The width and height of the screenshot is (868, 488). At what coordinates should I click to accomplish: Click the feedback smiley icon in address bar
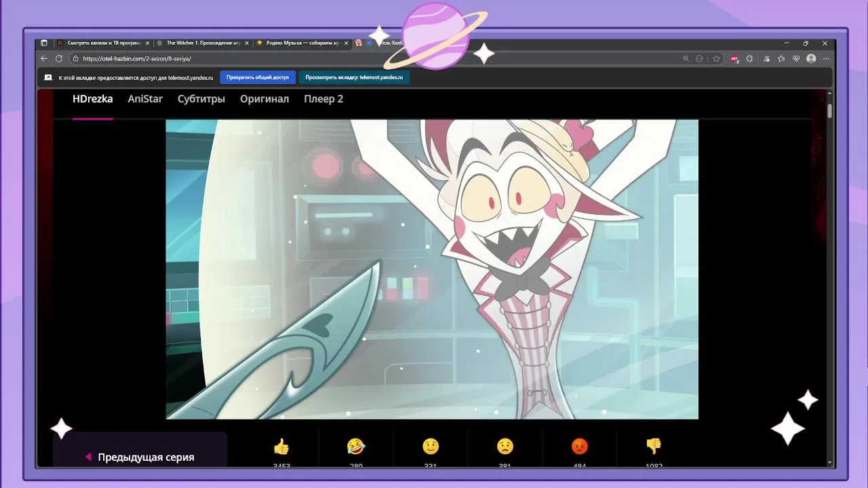tap(699, 59)
